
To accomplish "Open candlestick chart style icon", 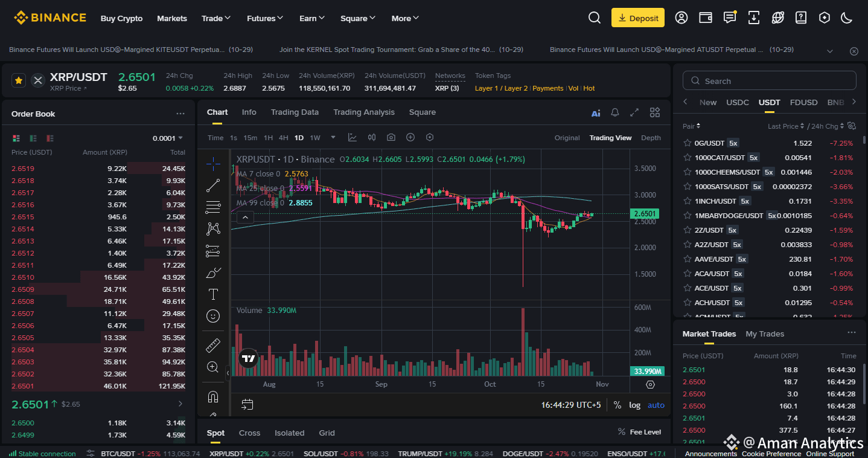I will [x=372, y=138].
